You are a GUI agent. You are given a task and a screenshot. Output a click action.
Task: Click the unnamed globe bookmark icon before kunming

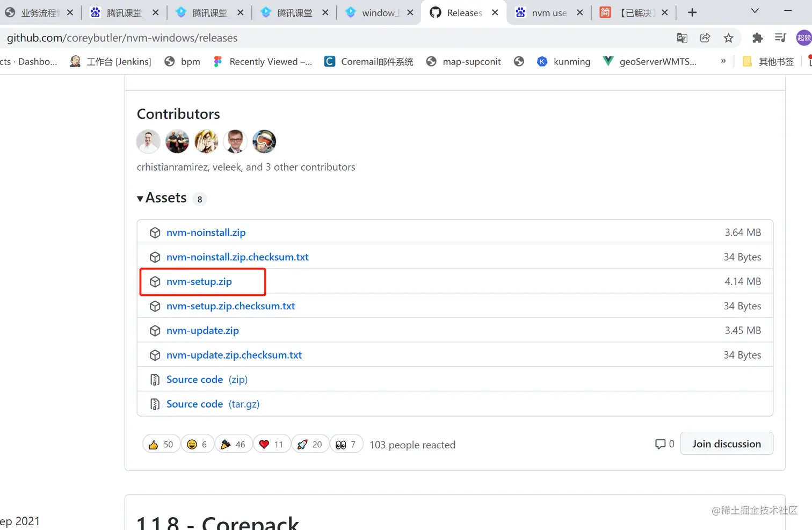(x=519, y=61)
